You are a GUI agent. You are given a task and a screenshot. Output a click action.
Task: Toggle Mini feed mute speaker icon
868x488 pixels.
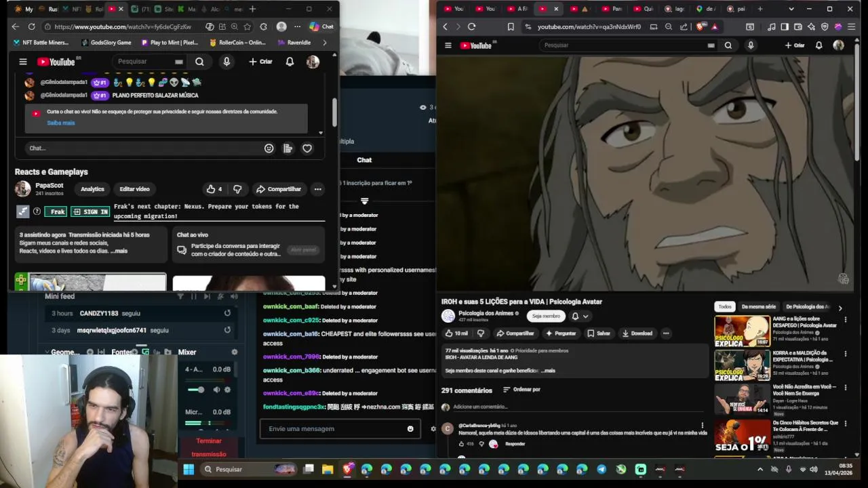234,296
